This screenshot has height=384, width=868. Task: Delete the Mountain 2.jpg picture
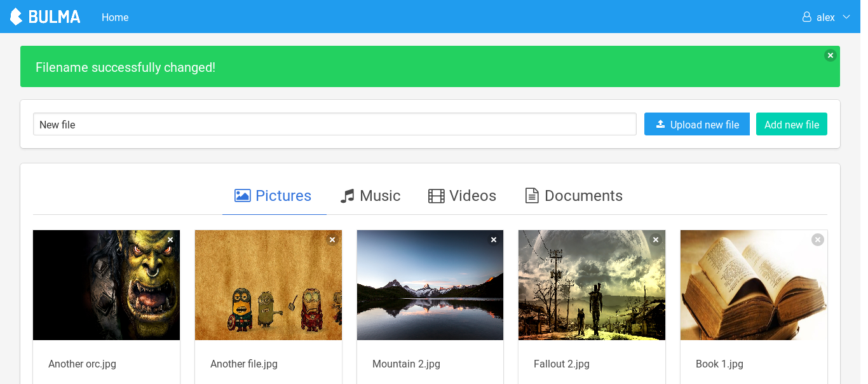coord(494,240)
